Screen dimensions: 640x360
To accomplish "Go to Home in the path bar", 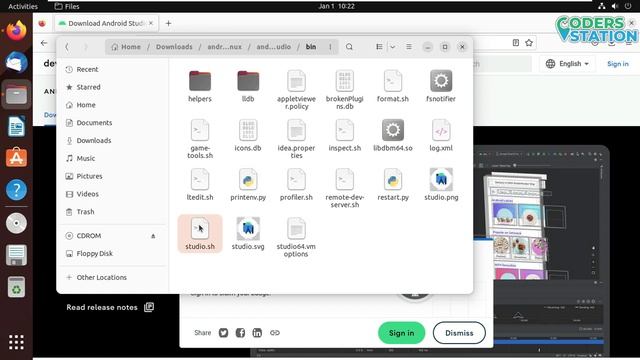I will click(126, 47).
